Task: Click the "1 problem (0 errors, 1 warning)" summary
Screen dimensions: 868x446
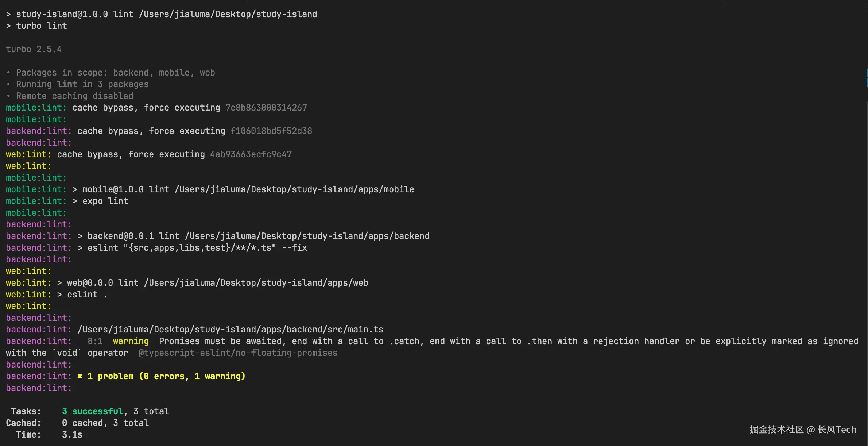Action: pyautogui.click(x=166, y=376)
